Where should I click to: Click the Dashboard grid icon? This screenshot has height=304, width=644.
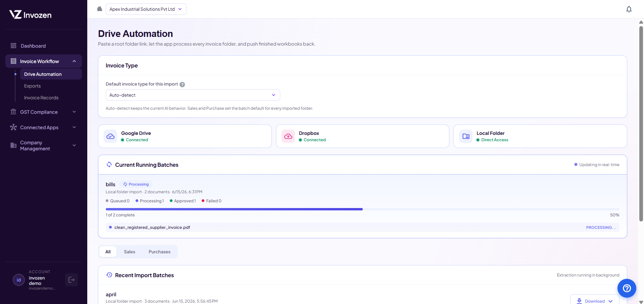tap(13, 46)
